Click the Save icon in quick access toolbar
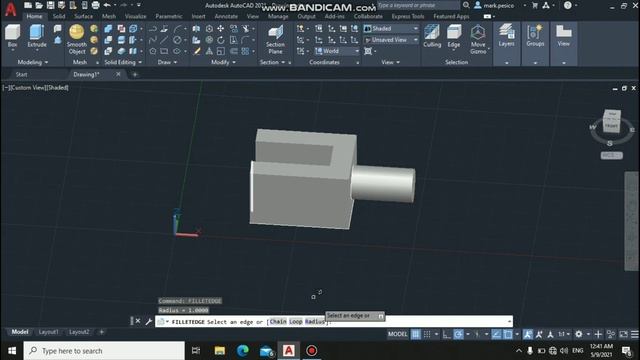Viewport: 640px width, 360px height. pyautogui.click(x=50, y=5)
